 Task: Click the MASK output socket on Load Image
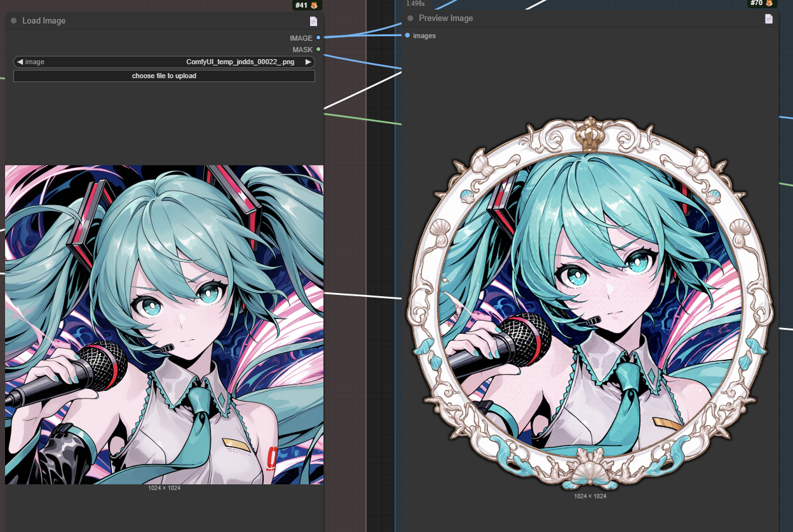coord(318,50)
